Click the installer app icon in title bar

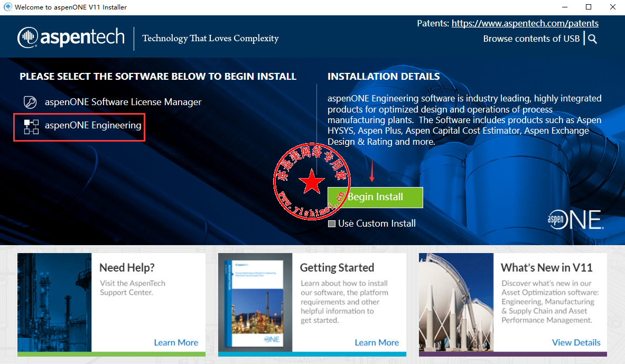(x=7, y=7)
